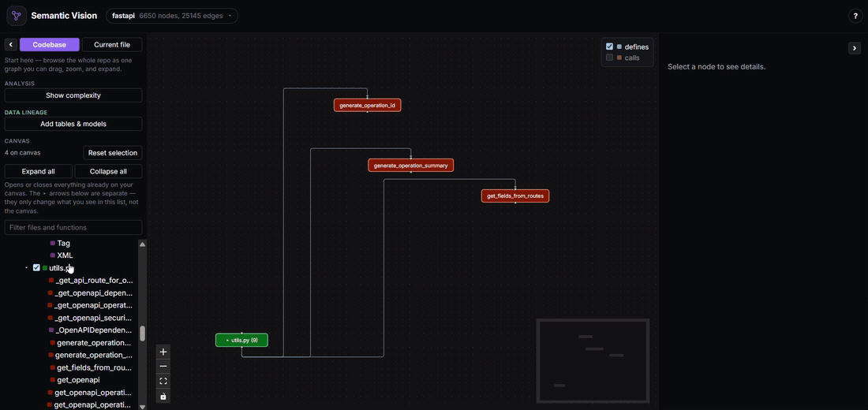Click the file list scrollbar up arrow

tap(142, 244)
